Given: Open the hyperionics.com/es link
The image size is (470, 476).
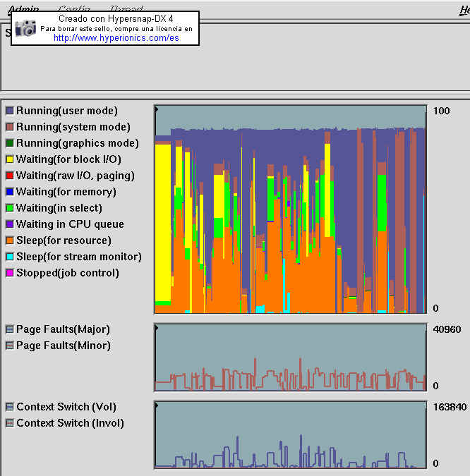Looking at the screenshot, I should pyautogui.click(x=116, y=38).
